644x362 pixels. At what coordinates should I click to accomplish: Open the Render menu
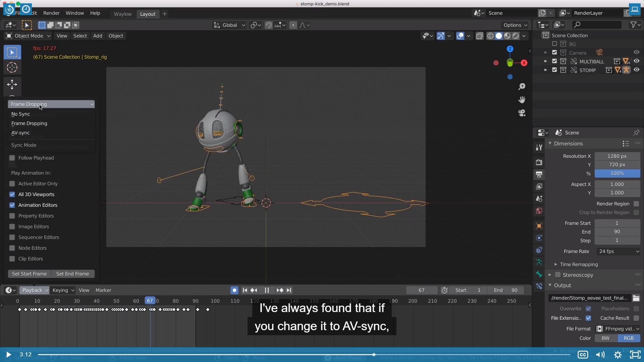coord(51,13)
